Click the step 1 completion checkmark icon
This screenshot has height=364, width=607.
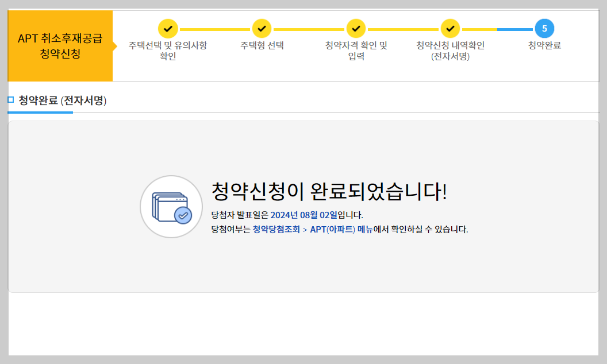click(168, 28)
